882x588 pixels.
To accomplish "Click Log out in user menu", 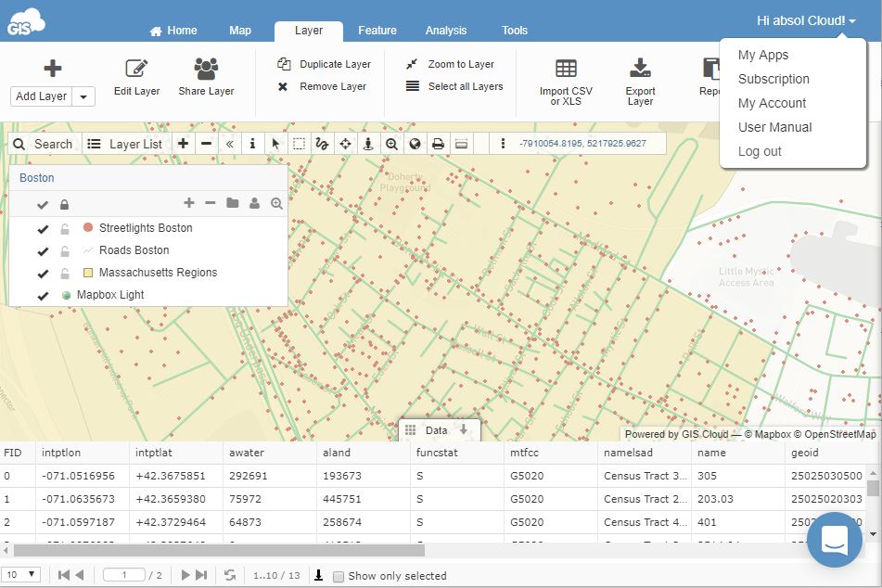I will pos(760,152).
